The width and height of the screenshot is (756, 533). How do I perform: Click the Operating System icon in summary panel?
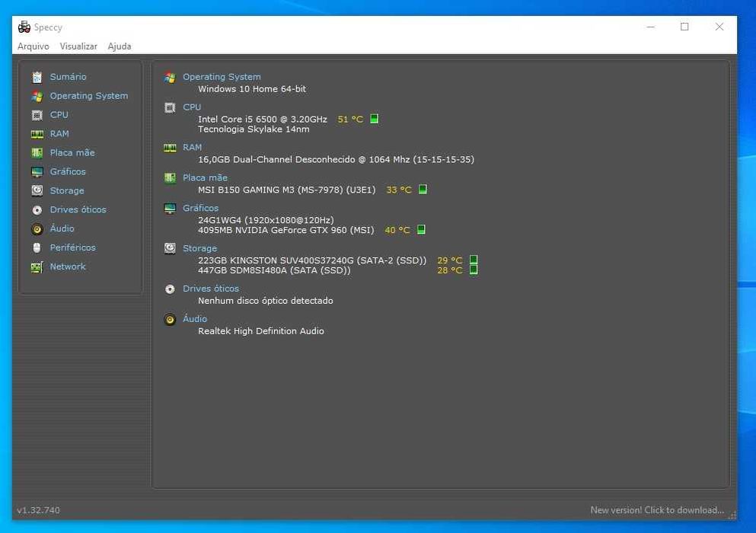click(x=170, y=77)
